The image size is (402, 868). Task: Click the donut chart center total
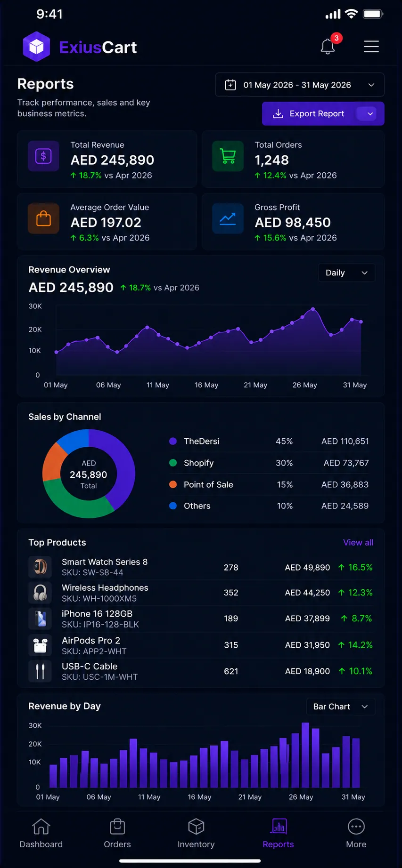coord(89,474)
